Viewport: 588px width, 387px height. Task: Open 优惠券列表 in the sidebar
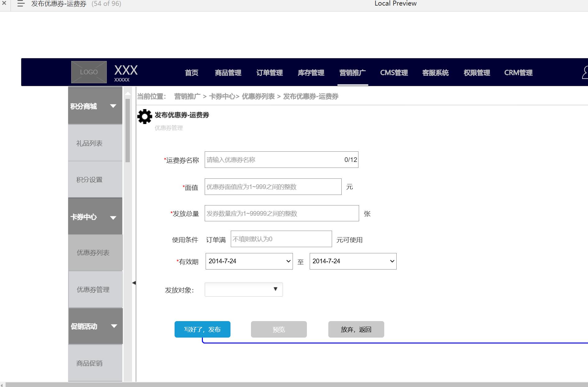coord(95,253)
